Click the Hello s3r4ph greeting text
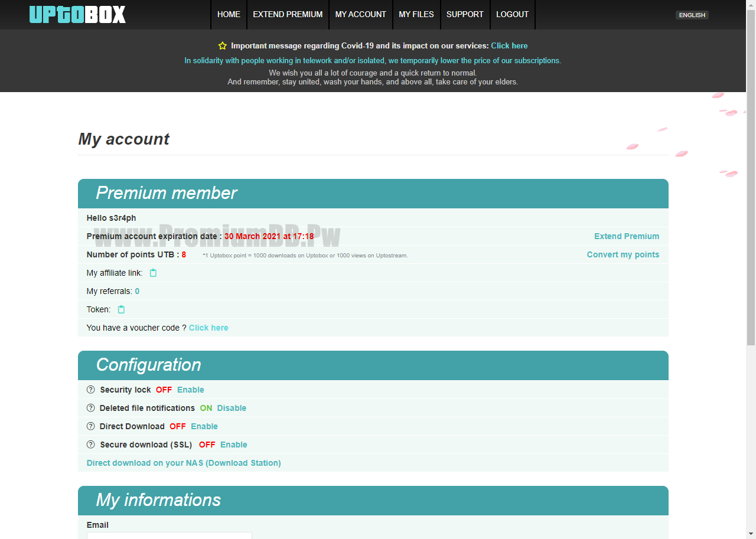 111,218
